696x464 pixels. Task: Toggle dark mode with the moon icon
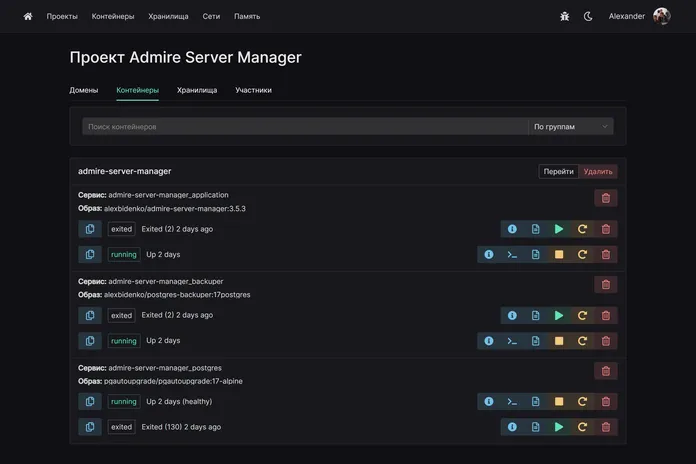588,16
